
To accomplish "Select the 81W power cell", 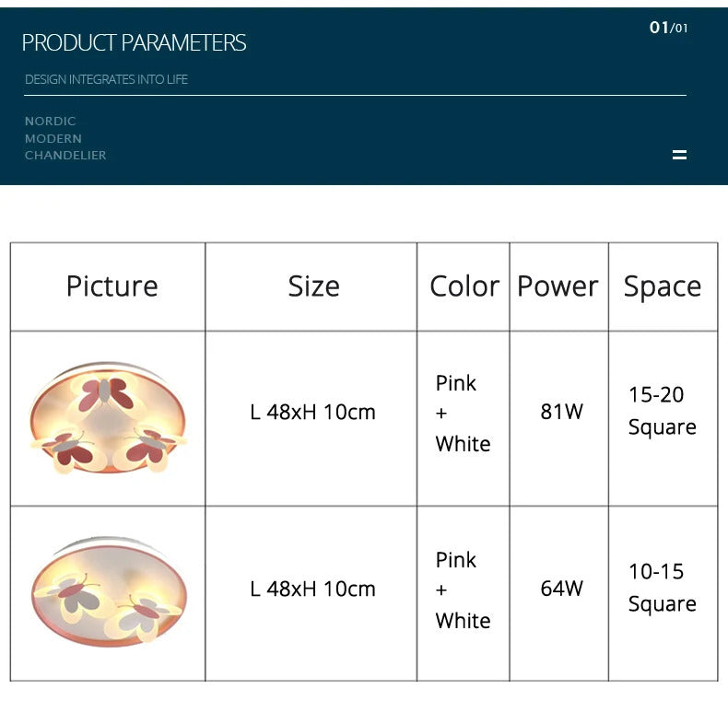I will (561, 412).
